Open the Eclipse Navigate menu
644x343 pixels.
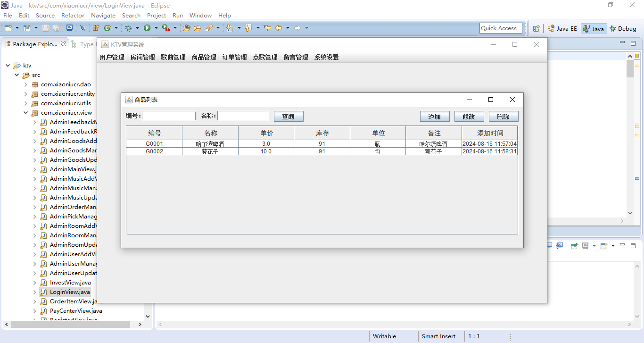(x=103, y=15)
